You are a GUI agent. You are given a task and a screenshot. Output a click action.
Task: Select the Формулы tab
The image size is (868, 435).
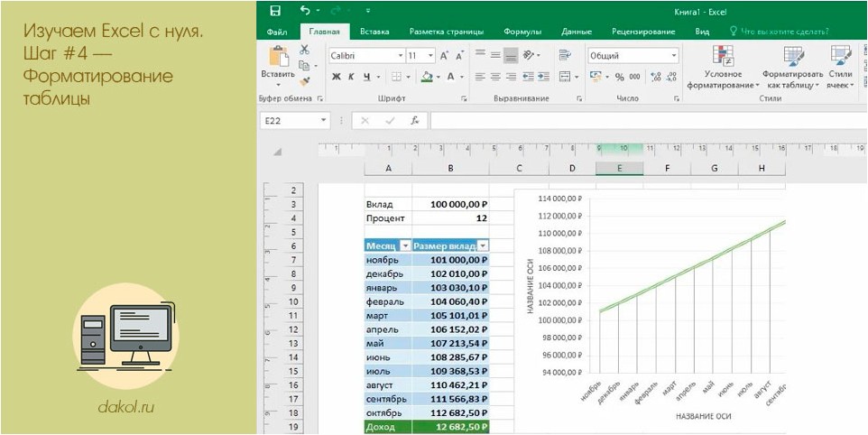point(522,32)
